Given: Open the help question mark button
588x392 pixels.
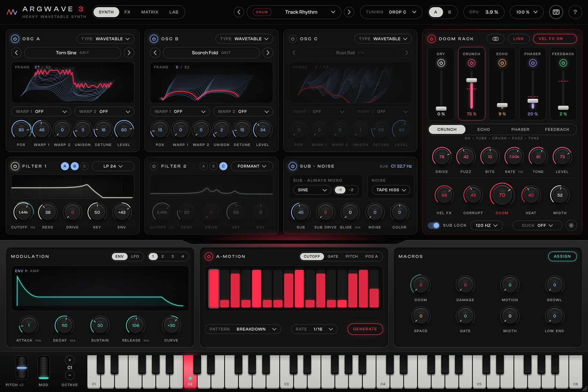Looking at the screenshot, I should pos(575,12).
